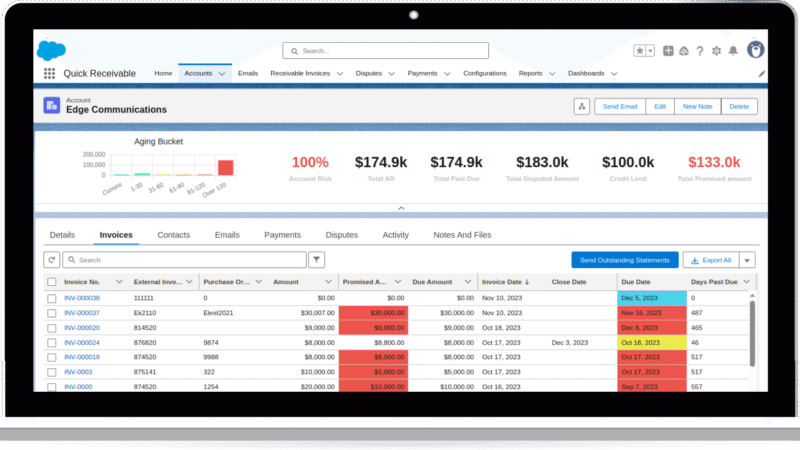Switch to the account Disputes tab
Image resolution: width=800 pixels, height=450 pixels.
click(x=341, y=235)
